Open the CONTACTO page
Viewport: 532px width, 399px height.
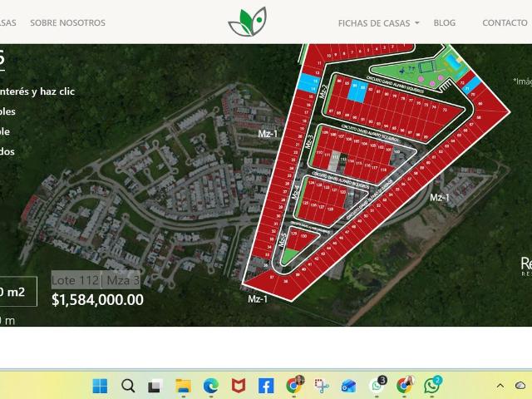point(505,22)
